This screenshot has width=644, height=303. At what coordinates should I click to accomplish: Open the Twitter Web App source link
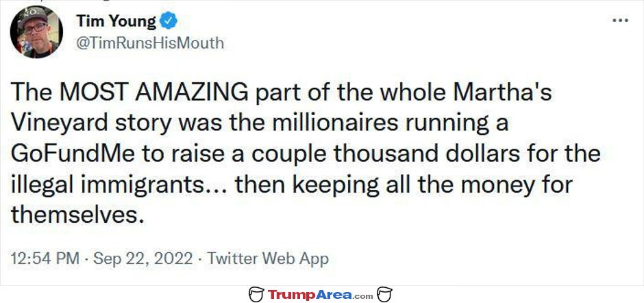click(x=268, y=258)
